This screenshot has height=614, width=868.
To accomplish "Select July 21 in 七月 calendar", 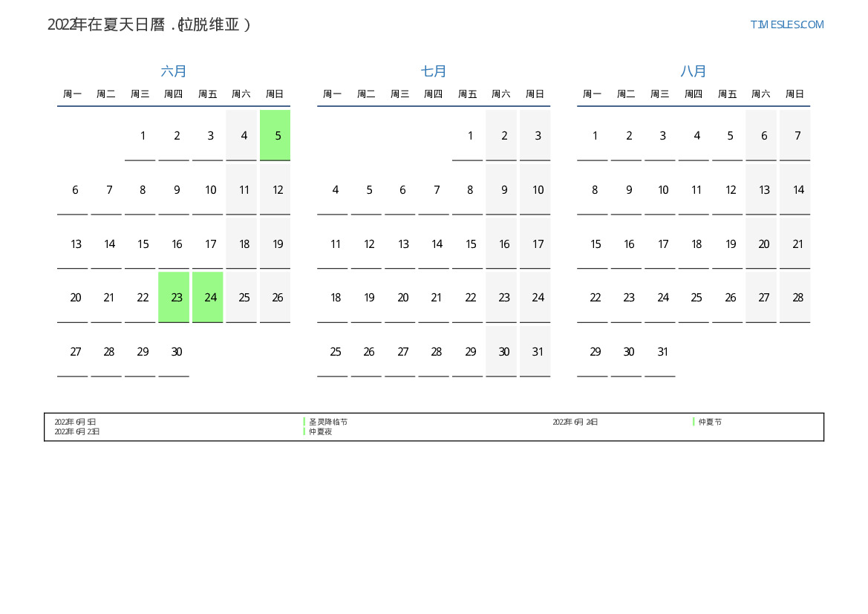I will (x=434, y=297).
